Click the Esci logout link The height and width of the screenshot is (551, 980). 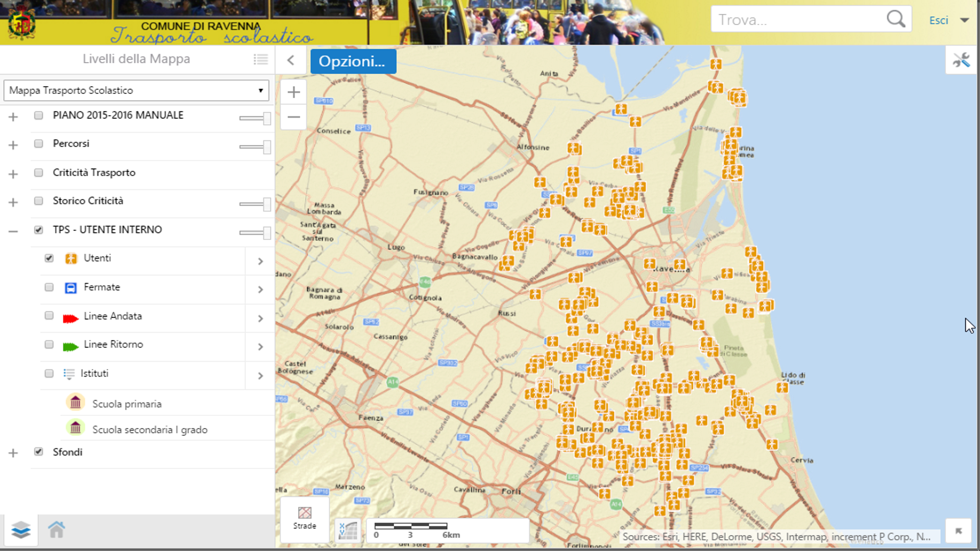click(939, 20)
